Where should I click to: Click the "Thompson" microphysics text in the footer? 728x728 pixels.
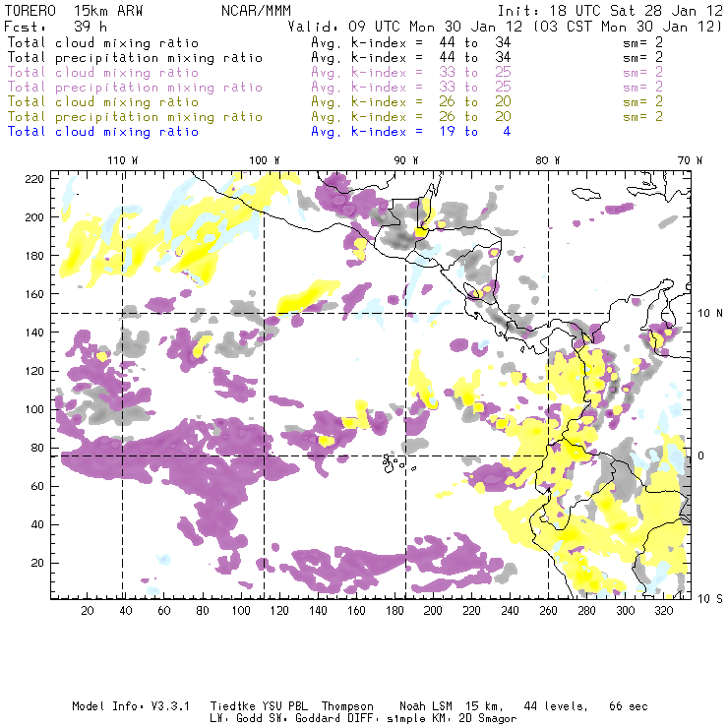[x=347, y=706]
